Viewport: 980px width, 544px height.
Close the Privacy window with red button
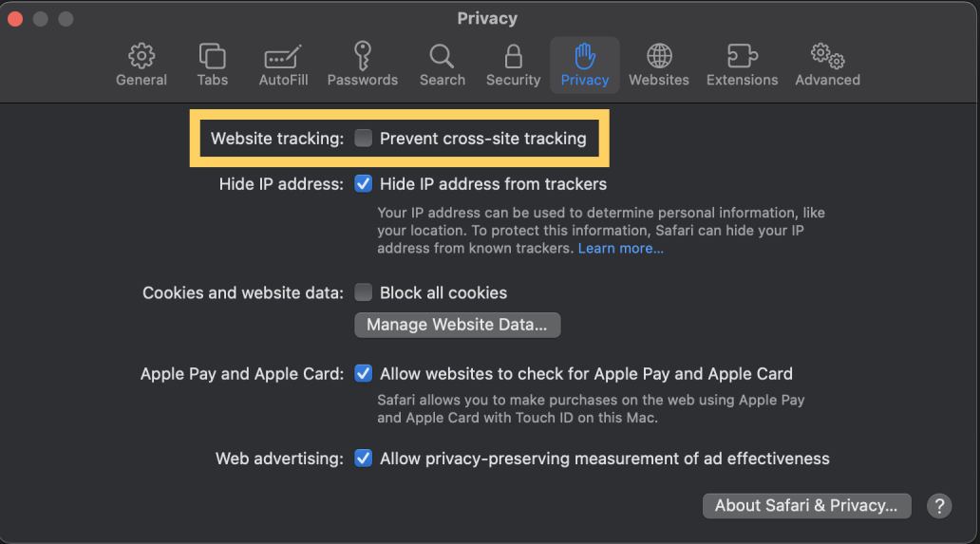[16, 19]
